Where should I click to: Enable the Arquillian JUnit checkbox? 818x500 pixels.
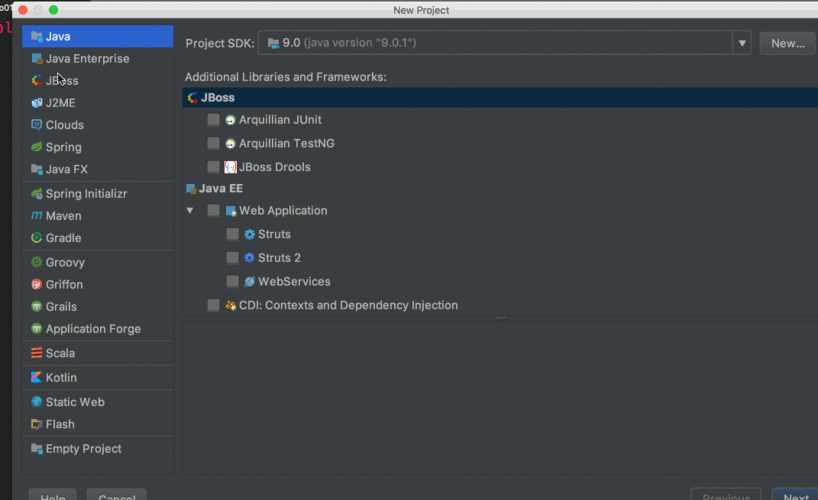click(x=213, y=120)
